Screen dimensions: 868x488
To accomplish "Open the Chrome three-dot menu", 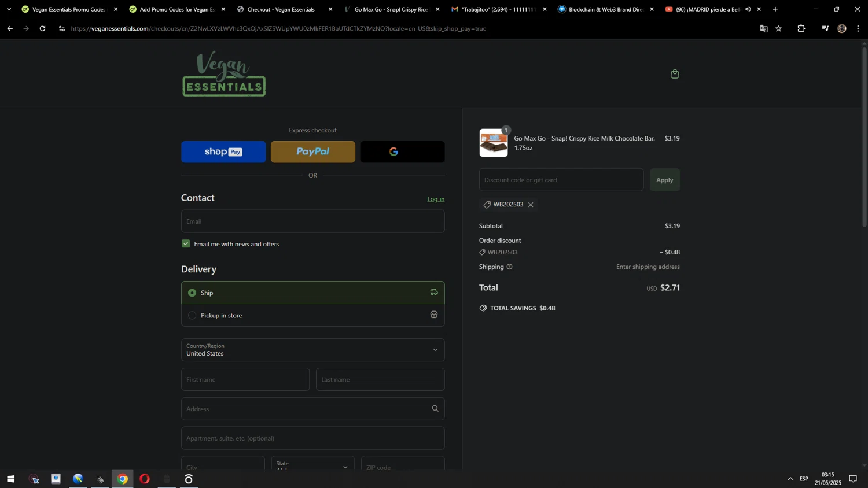I will click(858, 28).
